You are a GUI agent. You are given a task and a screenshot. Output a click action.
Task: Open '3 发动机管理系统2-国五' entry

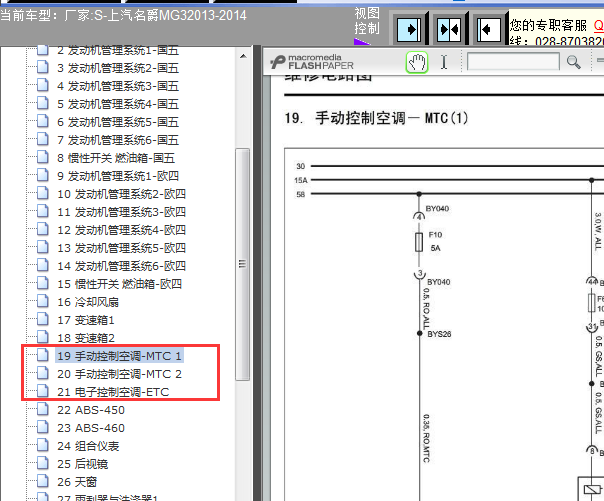tap(117, 68)
